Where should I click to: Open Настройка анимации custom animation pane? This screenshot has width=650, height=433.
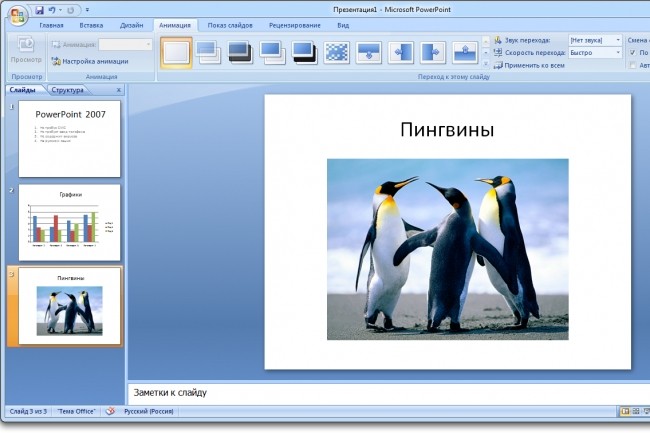click(90, 61)
